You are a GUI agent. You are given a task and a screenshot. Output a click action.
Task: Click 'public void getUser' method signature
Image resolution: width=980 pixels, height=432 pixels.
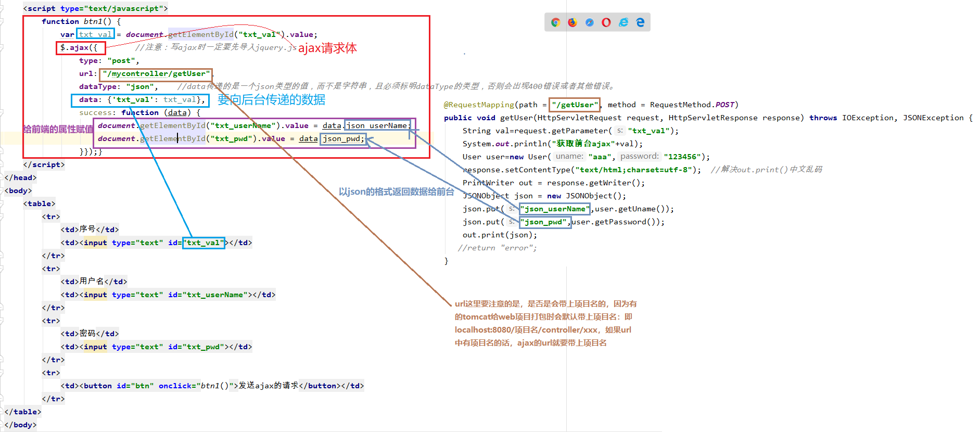pos(489,118)
